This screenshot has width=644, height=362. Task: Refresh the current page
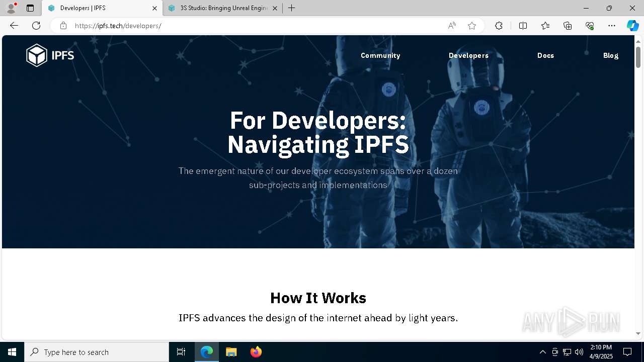(36, 26)
